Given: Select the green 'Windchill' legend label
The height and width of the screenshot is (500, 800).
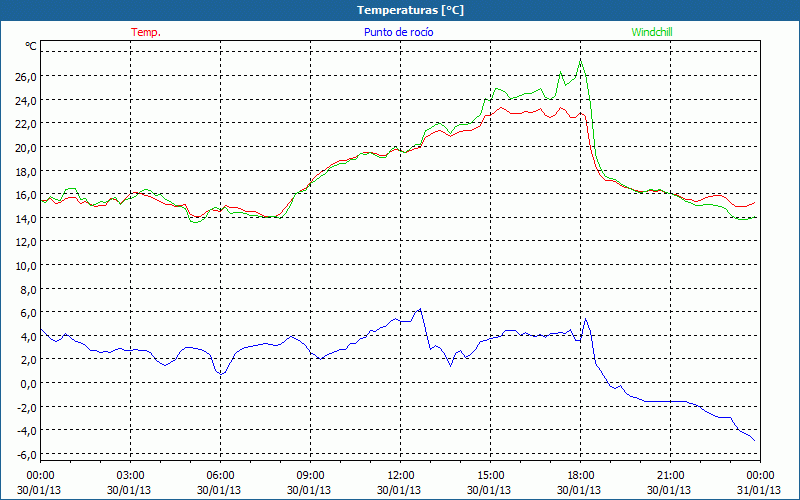Looking at the screenshot, I should (652, 32).
